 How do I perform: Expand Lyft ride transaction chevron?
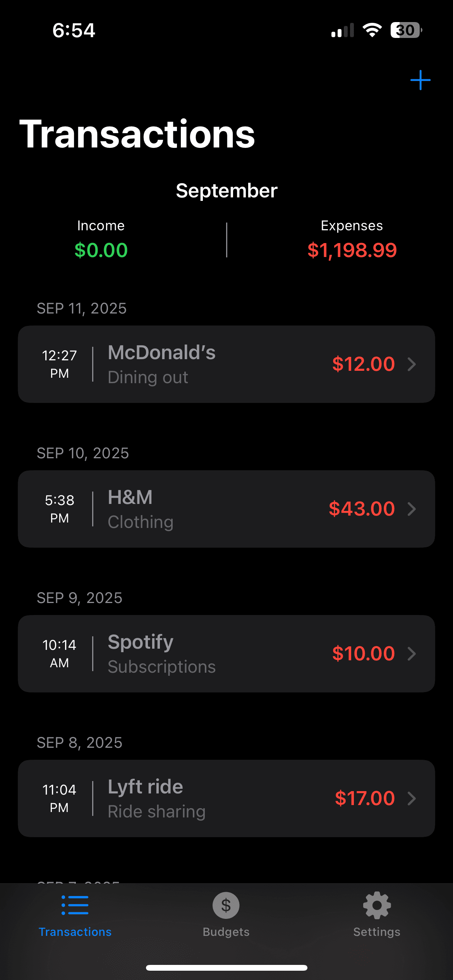coord(412,798)
